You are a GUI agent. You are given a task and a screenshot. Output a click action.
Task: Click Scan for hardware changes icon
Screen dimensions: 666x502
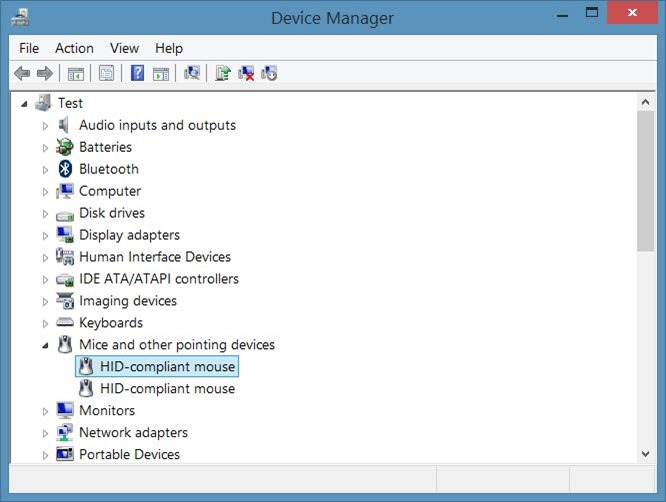coord(192,73)
